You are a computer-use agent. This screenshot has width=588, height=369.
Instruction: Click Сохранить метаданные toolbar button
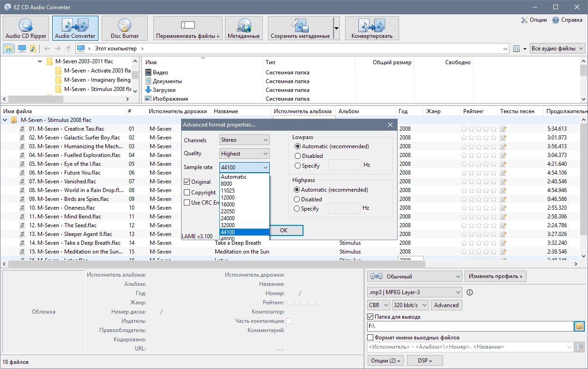tap(300, 28)
